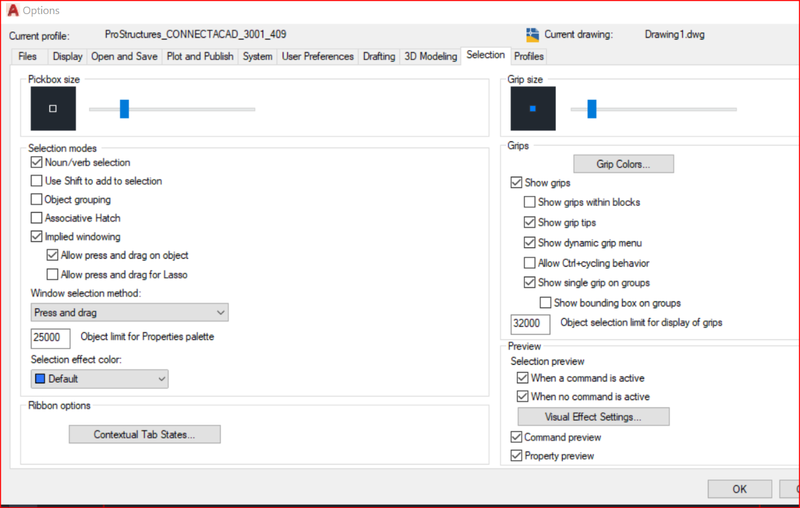800x508 pixels.
Task: Click the Grip size preview thumbnail
Action: (533, 108)
